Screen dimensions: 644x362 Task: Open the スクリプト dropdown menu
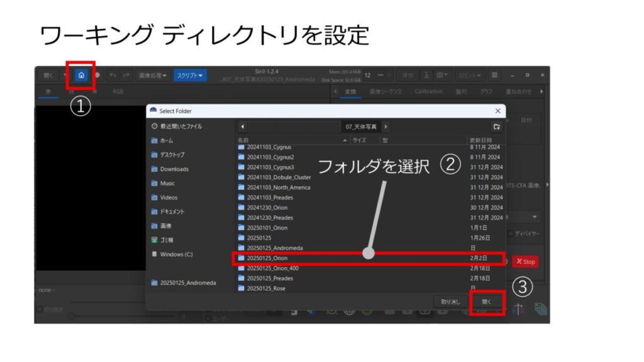pyautogui.click(x=189, y=75)
